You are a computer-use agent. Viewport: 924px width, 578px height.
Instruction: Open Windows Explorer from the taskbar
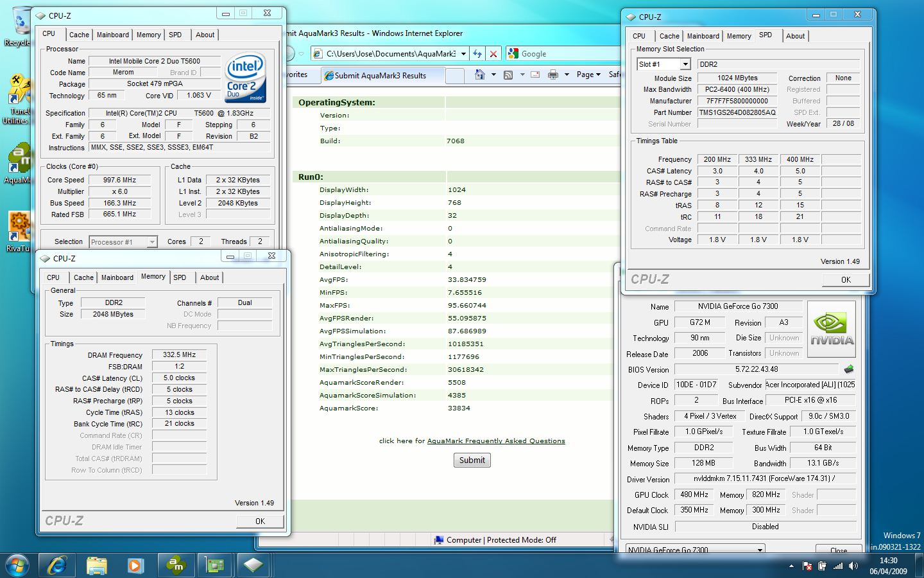97,565
